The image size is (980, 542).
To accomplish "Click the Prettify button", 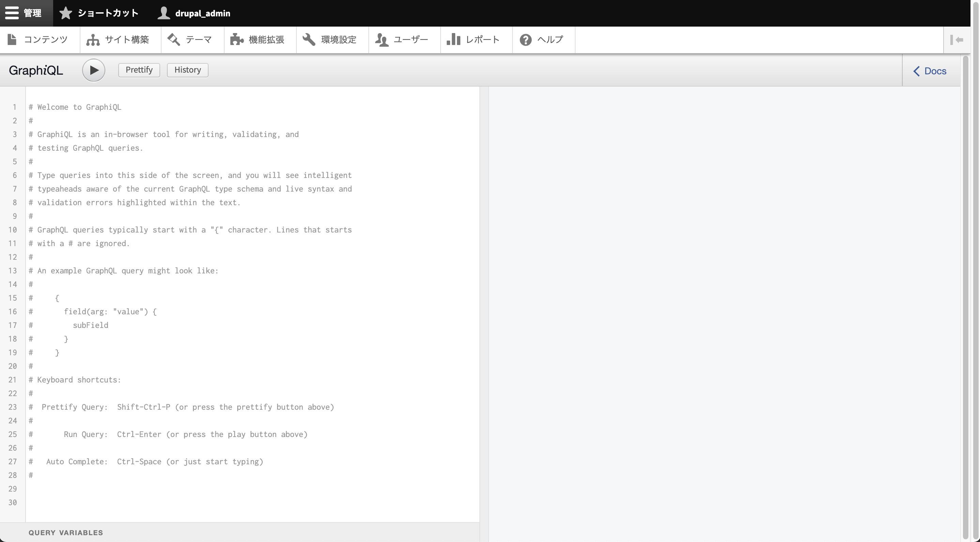I will point(138,70).
